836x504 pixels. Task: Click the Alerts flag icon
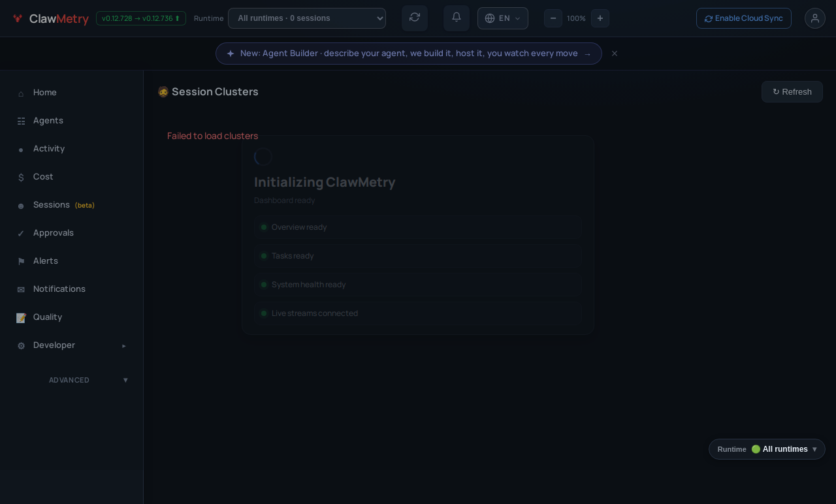(21, 262)
